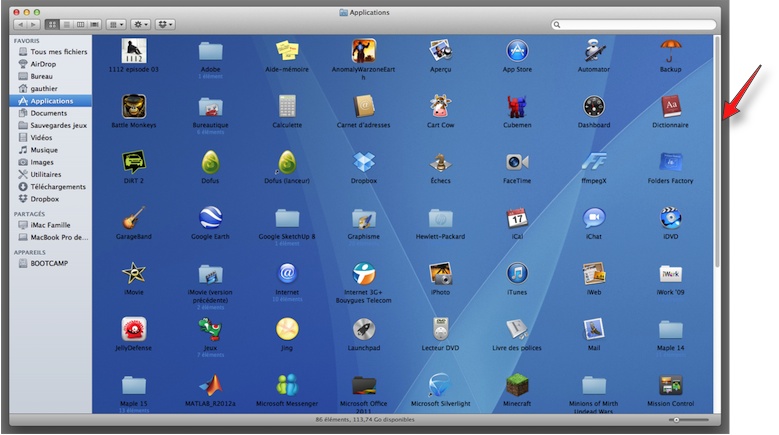The width and height of the screenshot is (779, 435).
Task: Select Bureau in the sidebar
Action: 51,76
